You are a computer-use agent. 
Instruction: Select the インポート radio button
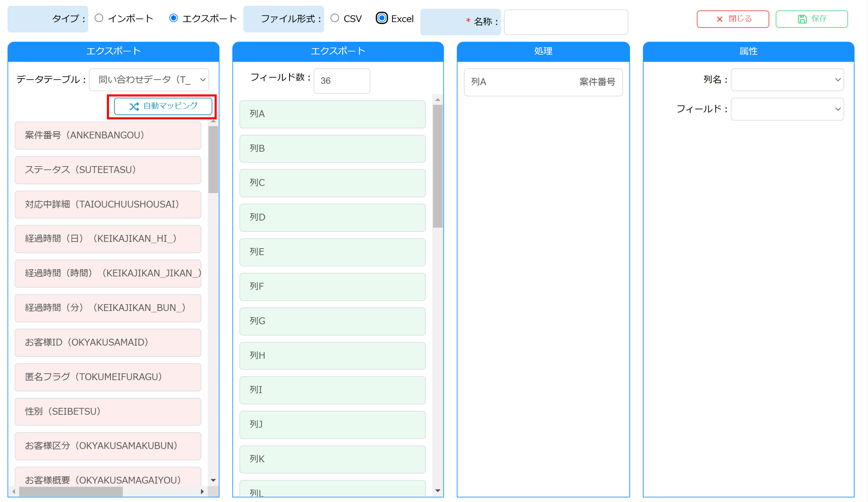point(99,18)
